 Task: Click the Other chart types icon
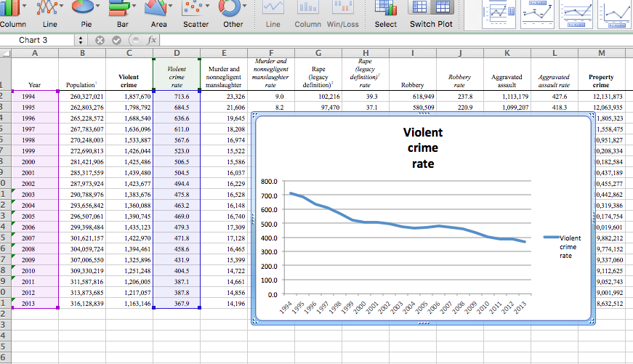tap(231, 9)
